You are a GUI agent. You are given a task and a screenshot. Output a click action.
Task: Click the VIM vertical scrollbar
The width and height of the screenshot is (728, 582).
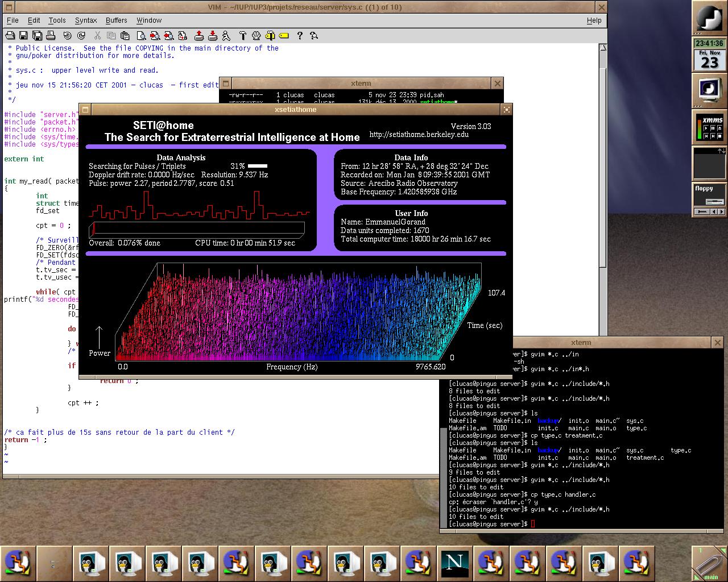pyautogui.click(x=603, y=190)
